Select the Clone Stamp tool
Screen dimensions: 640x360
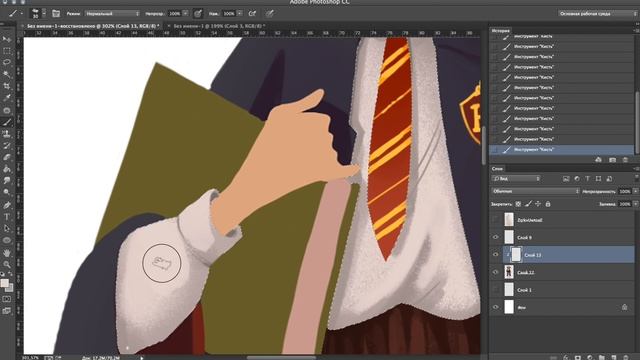pyautogui.click(x=7, y=133)
